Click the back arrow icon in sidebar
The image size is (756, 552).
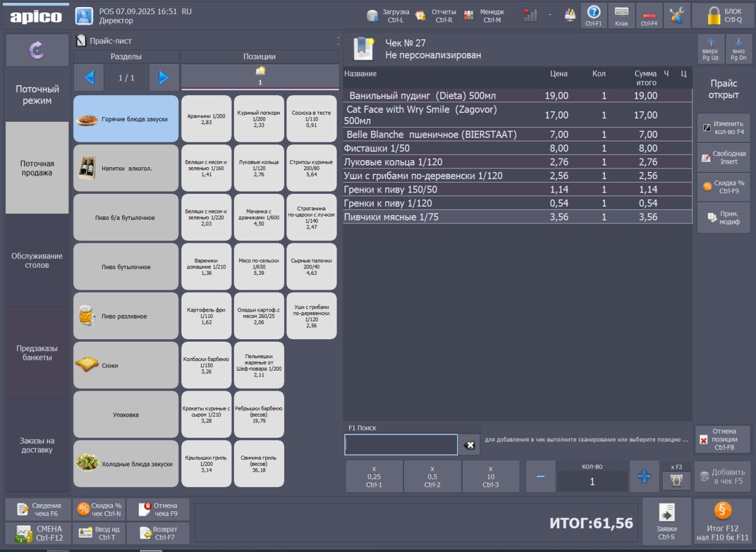(37, 51)
